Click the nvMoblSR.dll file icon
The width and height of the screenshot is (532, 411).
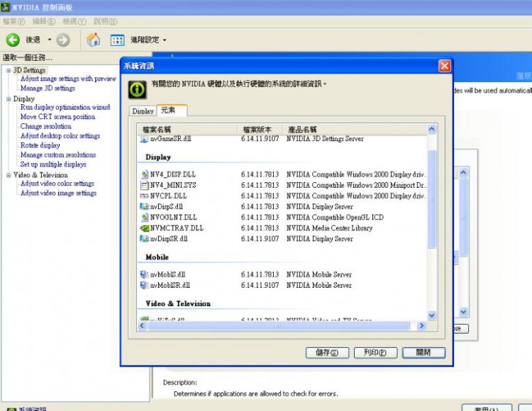coord(145,286)
